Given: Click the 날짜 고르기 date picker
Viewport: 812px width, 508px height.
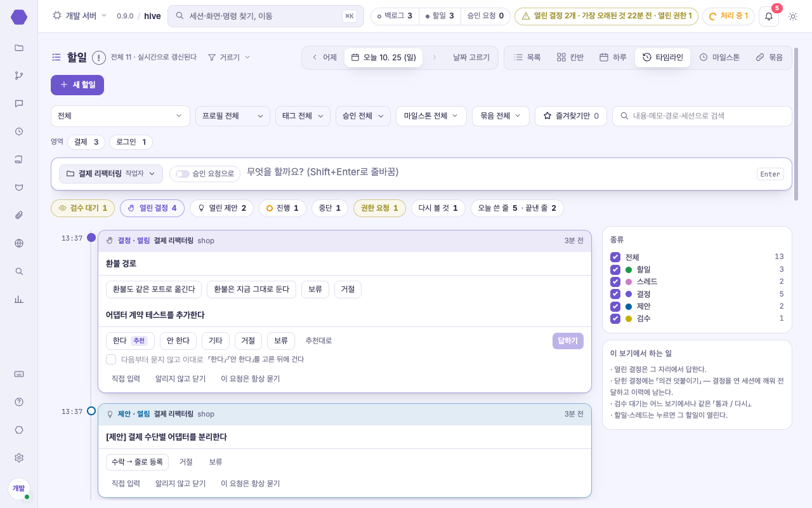Looking at the screenshot, I should 471,57.
